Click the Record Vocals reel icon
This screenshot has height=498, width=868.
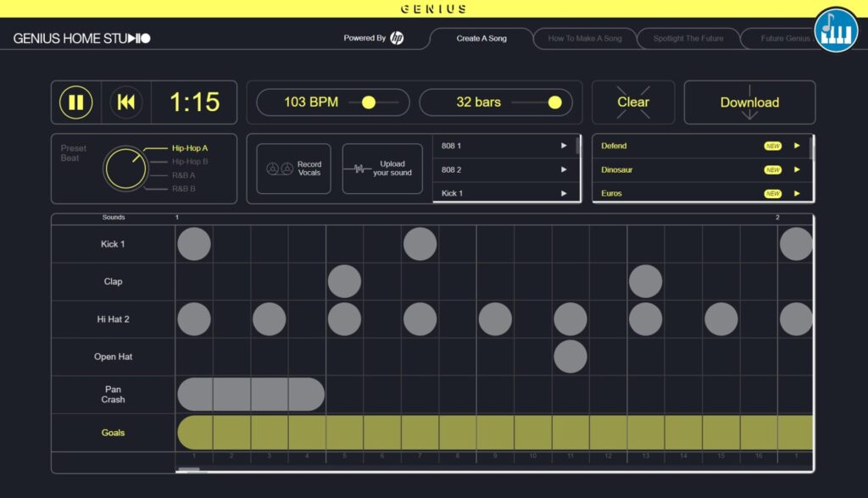(280, 169)
